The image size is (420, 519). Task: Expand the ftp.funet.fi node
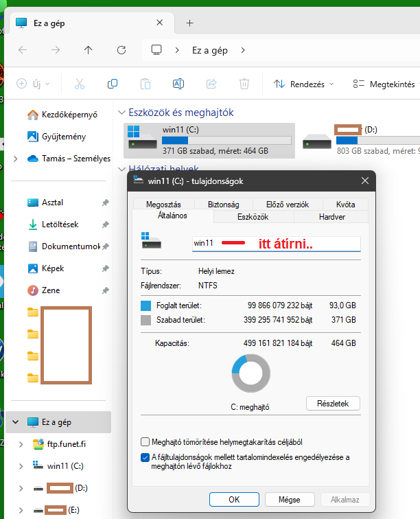coord(21,444)
